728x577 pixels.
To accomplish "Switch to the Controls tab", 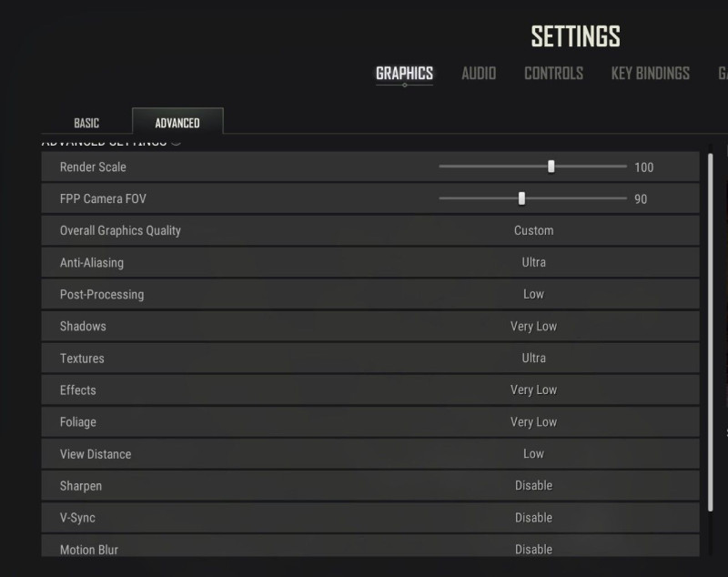I will click(x=553, y=74).
